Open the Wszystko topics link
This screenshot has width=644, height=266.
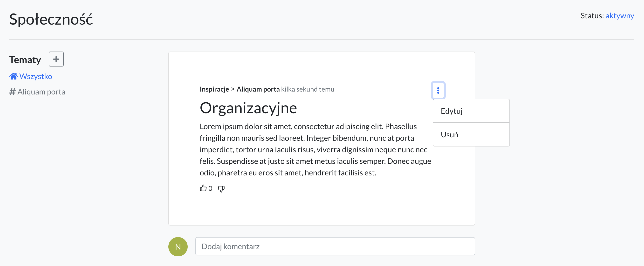pyautogui.click(x=31, y=76)
